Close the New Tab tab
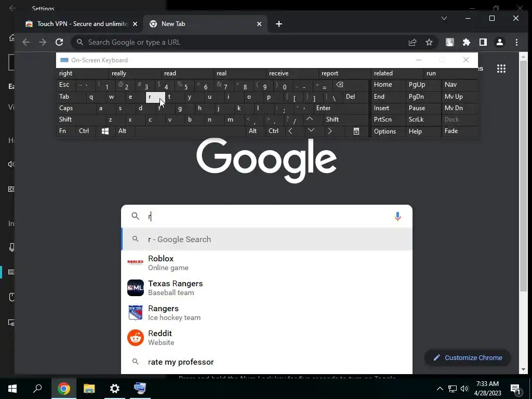532x399 pixels. [259, 24]
